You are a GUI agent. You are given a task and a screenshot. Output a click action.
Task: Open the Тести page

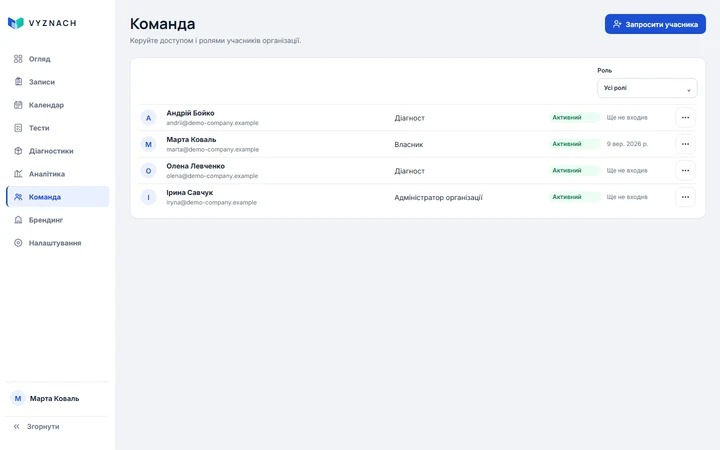pos(58,128)
